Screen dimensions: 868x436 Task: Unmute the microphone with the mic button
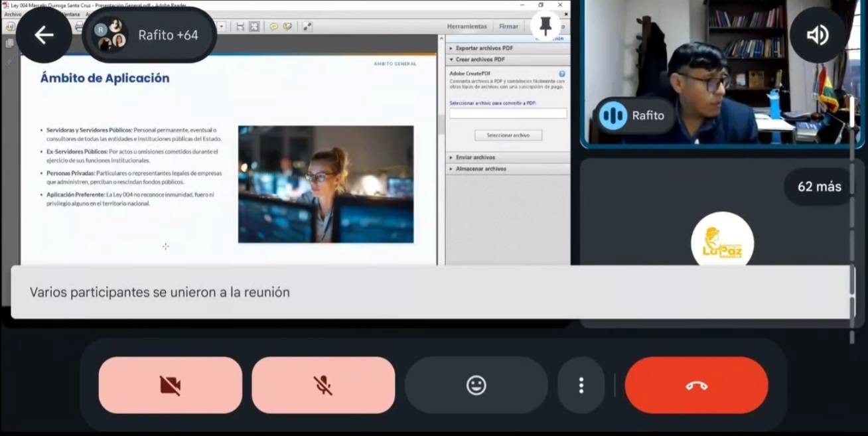coord(323,386)
